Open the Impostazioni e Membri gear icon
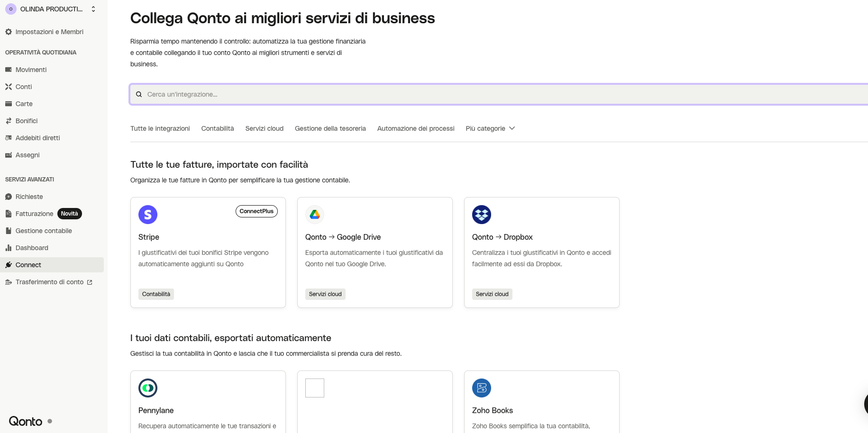 click(9, 32)
